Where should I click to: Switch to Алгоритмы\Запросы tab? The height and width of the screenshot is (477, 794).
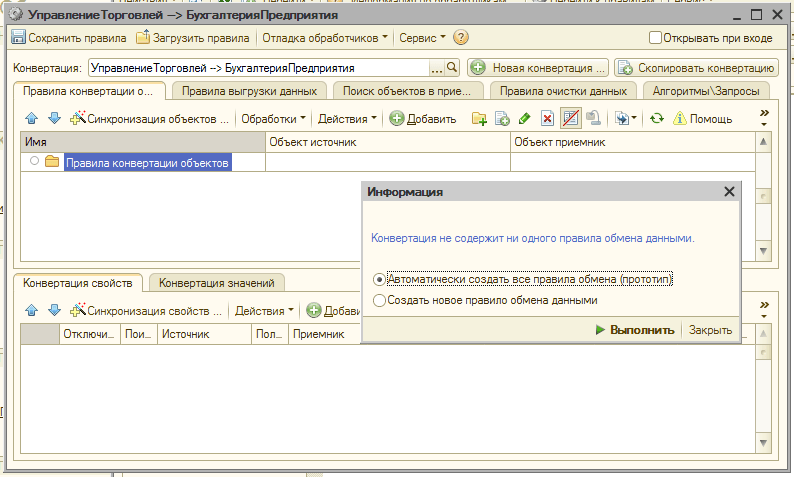coord(706,91)
